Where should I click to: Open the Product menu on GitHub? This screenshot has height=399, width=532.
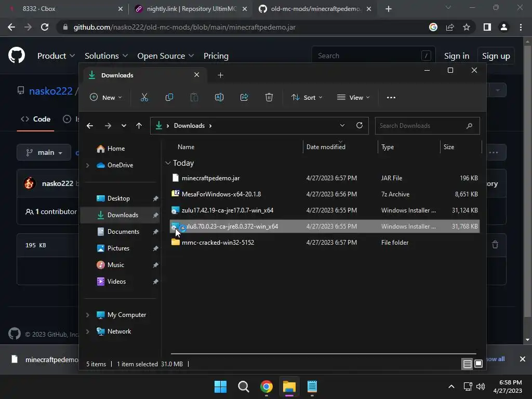pos(56,56)
